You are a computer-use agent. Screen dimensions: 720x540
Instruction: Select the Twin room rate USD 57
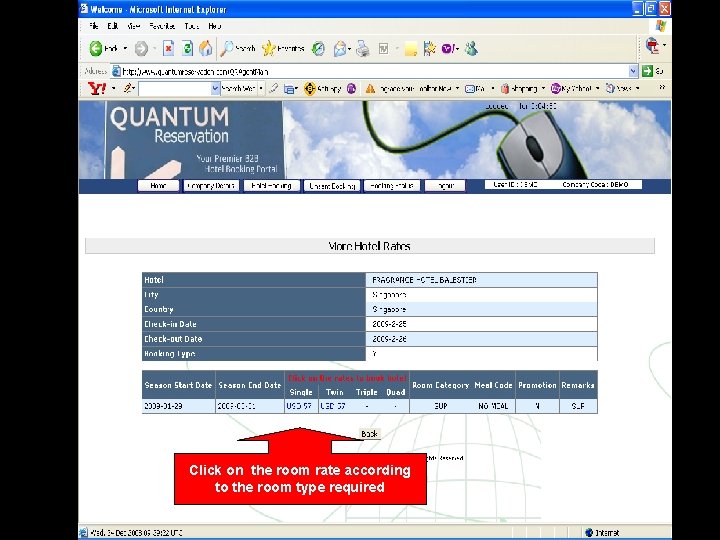coord(333,406)
